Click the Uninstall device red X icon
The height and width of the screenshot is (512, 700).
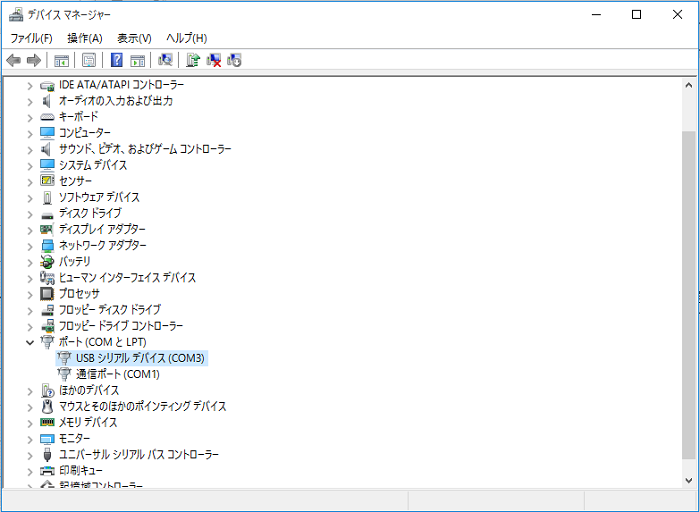(214, 60)
